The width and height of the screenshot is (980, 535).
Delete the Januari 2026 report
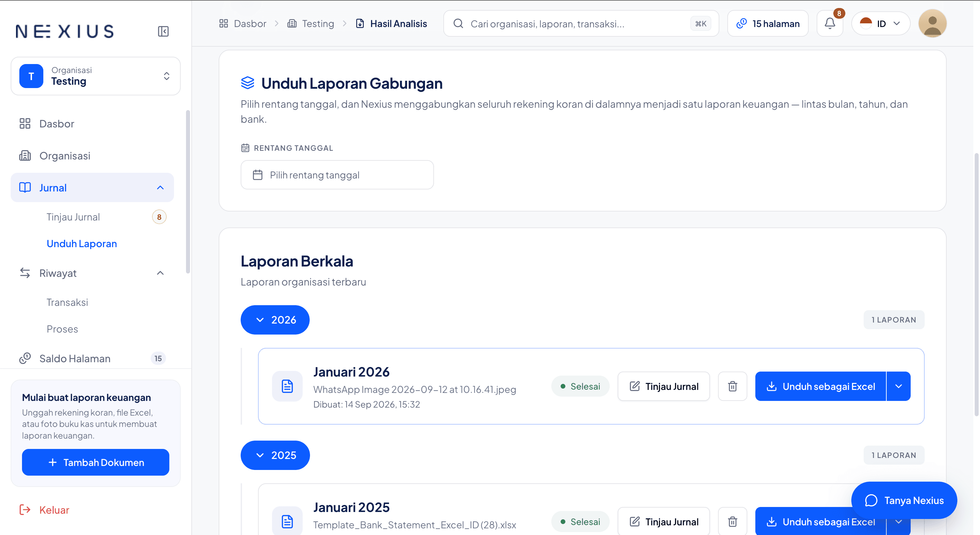coord(732,386)
